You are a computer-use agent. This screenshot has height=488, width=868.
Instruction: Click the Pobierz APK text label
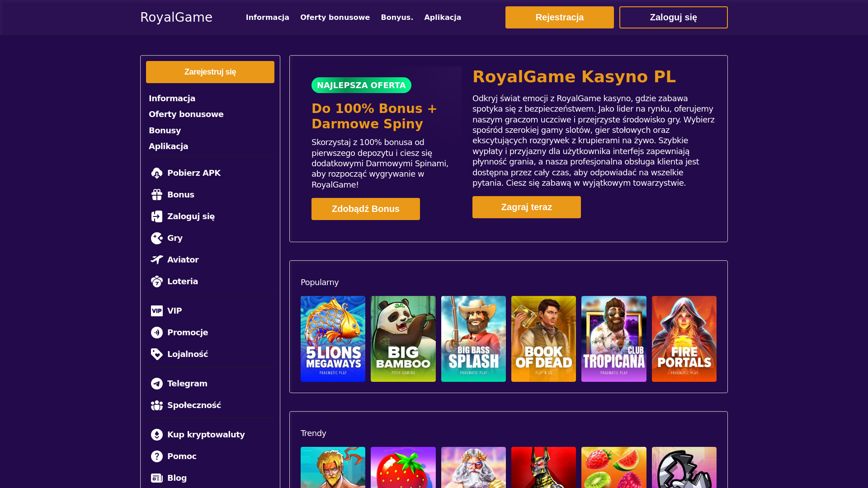pos(194,173)
